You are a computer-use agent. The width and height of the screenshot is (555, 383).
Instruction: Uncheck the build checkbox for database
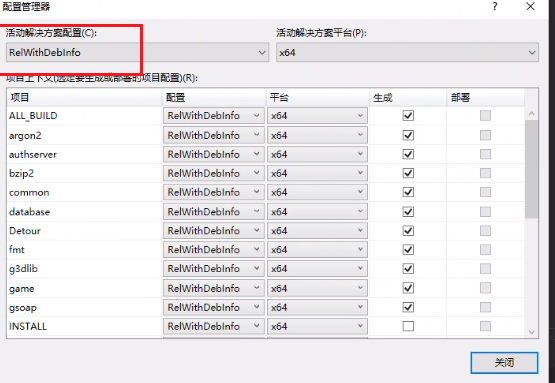(408, 212)
